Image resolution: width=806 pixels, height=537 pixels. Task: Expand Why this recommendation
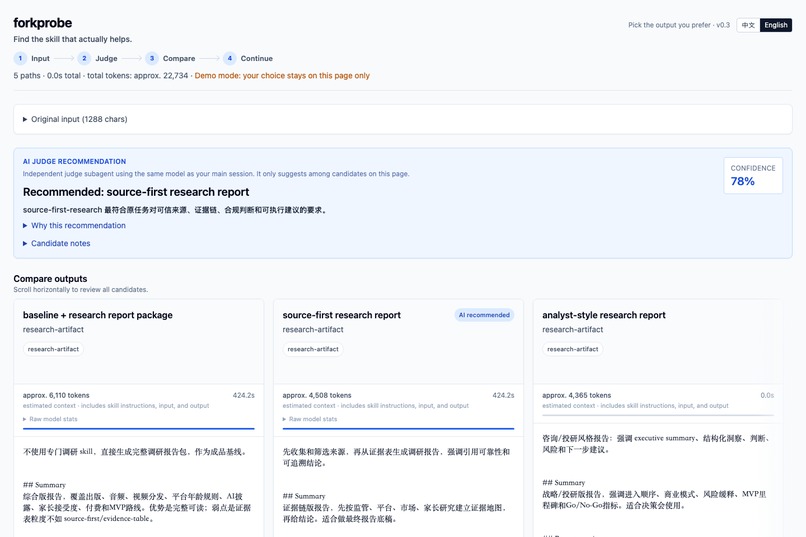tap(74, 226)
